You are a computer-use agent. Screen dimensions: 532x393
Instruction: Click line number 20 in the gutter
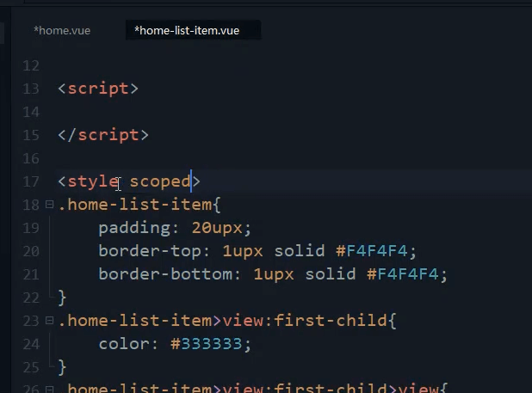(31, 251)
